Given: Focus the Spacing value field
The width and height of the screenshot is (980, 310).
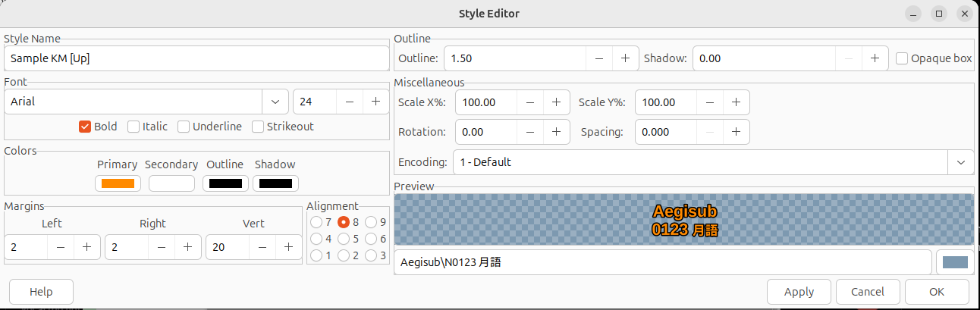Looking at the screenshot, I should (x=666, y=132).
